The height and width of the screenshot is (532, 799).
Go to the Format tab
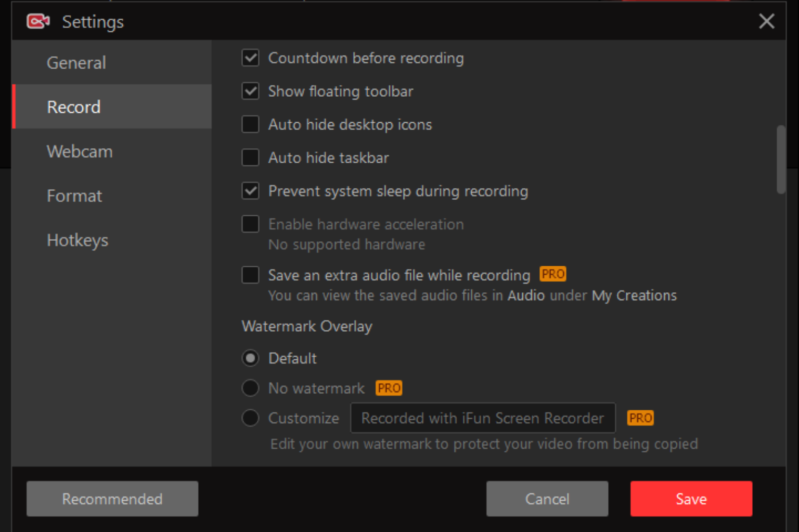pos(112,196)
